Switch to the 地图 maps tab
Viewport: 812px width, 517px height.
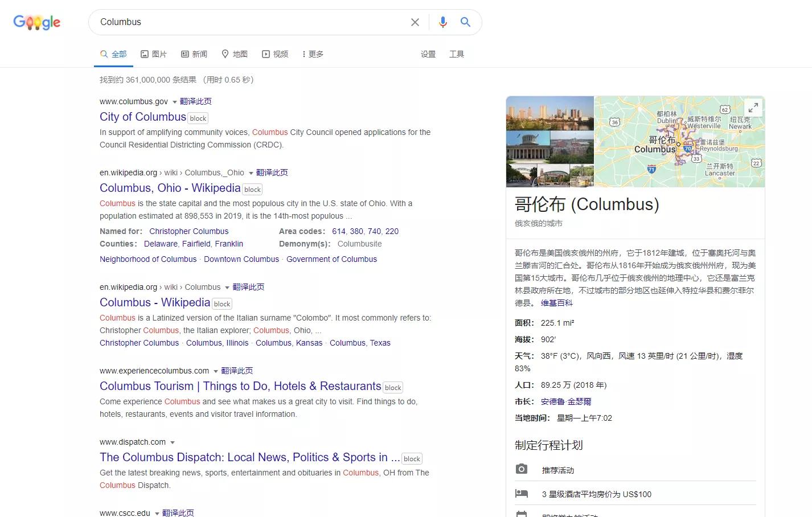tap(235, 54)
